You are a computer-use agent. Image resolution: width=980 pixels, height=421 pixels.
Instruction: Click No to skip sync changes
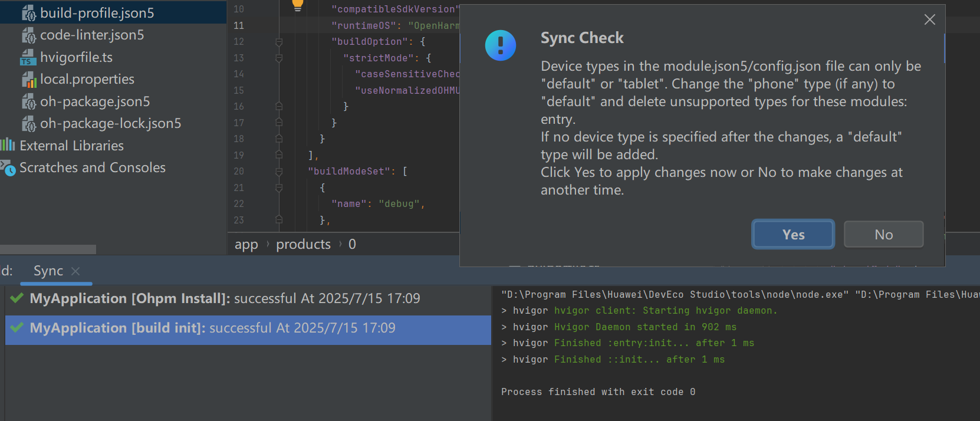(x=884, y=235)
